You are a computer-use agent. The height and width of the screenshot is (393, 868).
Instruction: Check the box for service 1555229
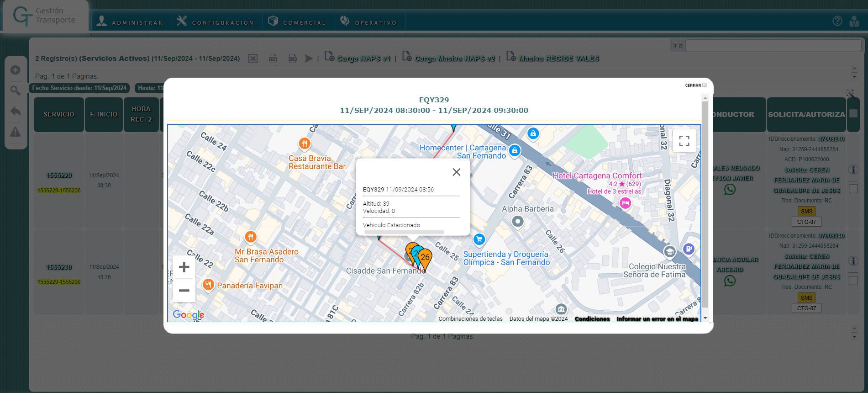point(853,189)
